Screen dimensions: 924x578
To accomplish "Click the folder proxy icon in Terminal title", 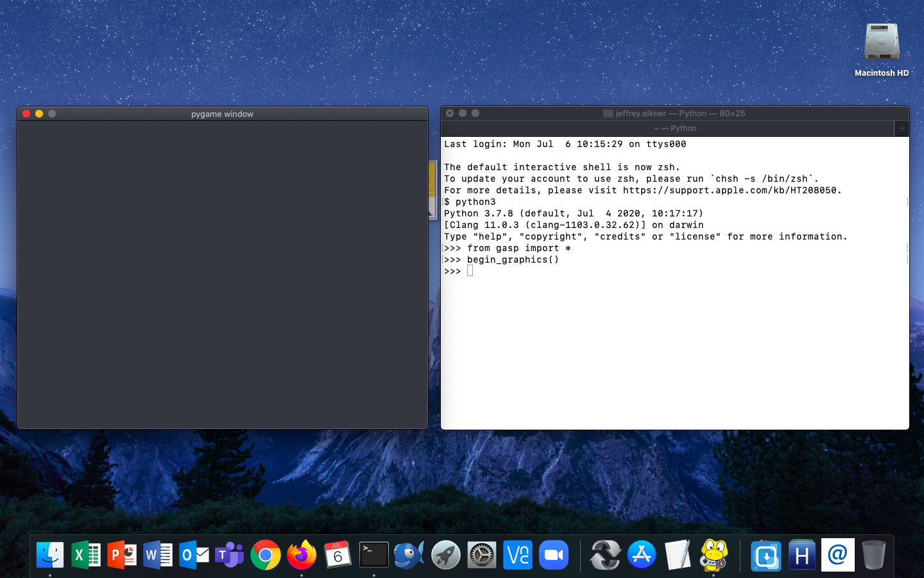I will [608, 113].
